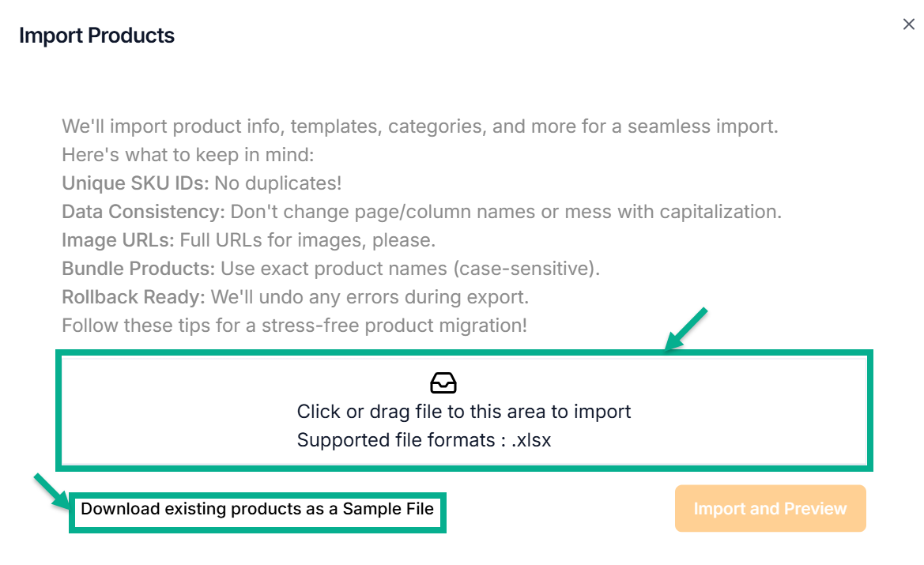Click the "No duplicates!" text

pyautogui.click(x=277, y=183)
